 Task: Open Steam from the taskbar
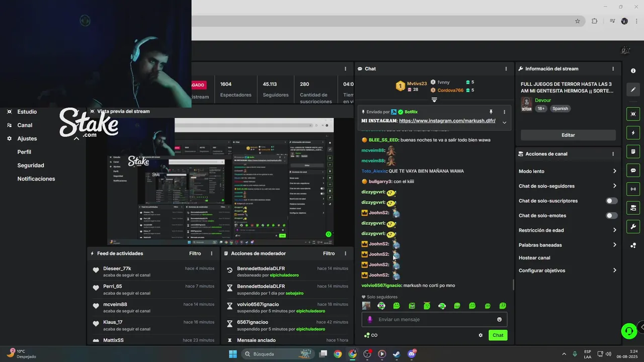tap(396, 354)
